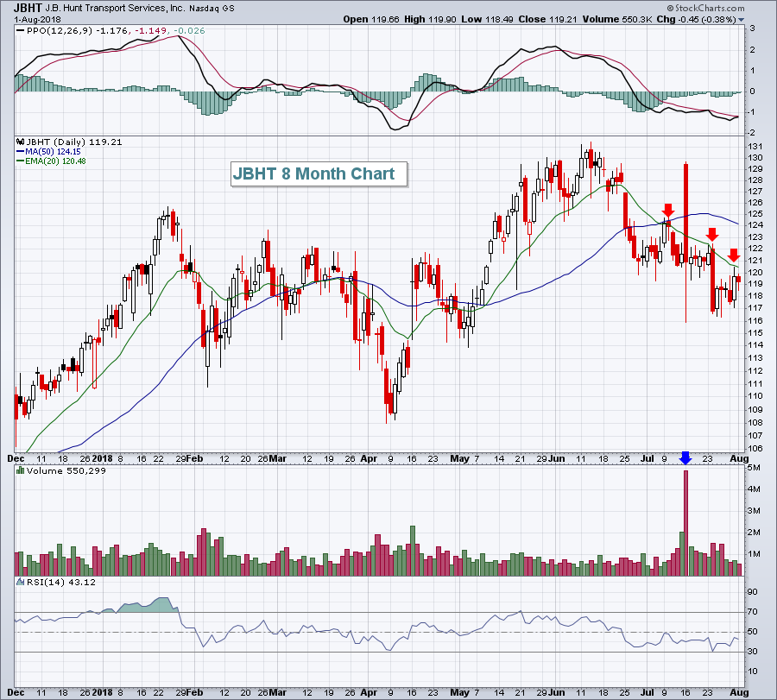Click the Open 119.66 value
The width and height of the screenshot is (777, 700).
(370, 19)
